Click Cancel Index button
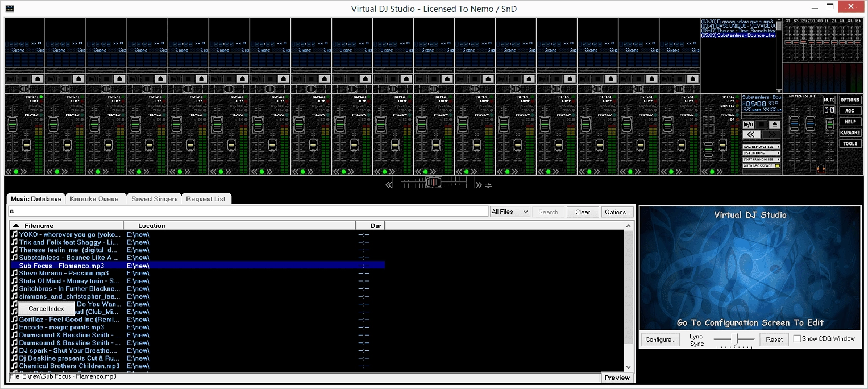 pos(46,309)
